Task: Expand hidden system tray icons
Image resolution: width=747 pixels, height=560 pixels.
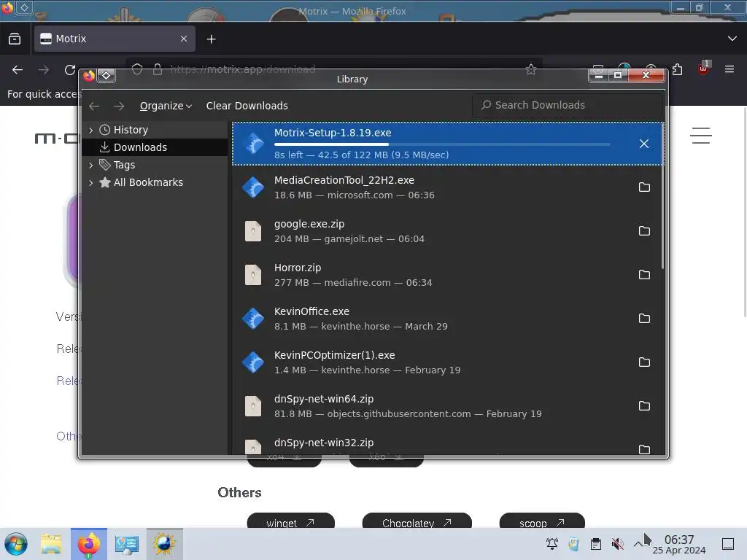Action: (638, 544)
